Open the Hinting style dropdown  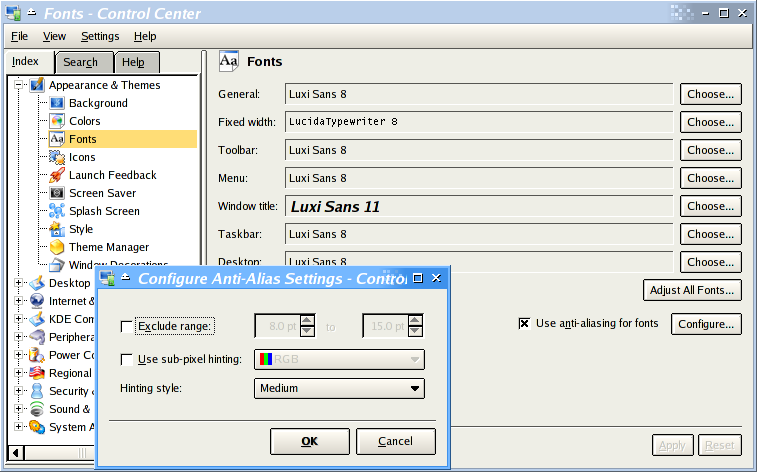(x=338, y=389)
